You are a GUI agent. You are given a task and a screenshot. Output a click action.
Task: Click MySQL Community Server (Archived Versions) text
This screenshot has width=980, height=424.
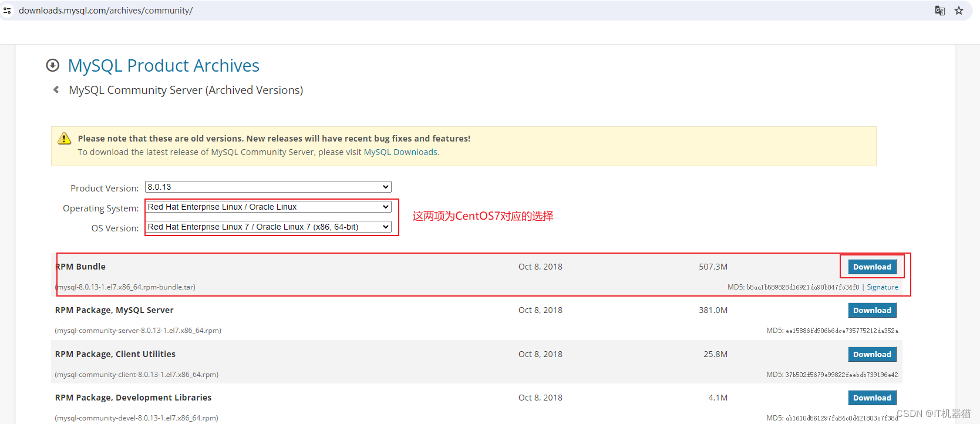pos(186,90)
